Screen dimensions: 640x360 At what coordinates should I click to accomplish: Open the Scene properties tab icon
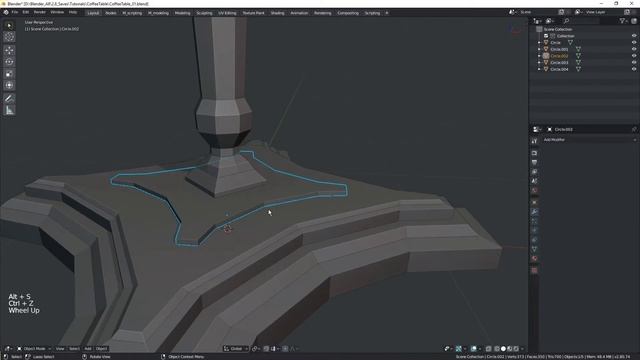click(534, 181)
